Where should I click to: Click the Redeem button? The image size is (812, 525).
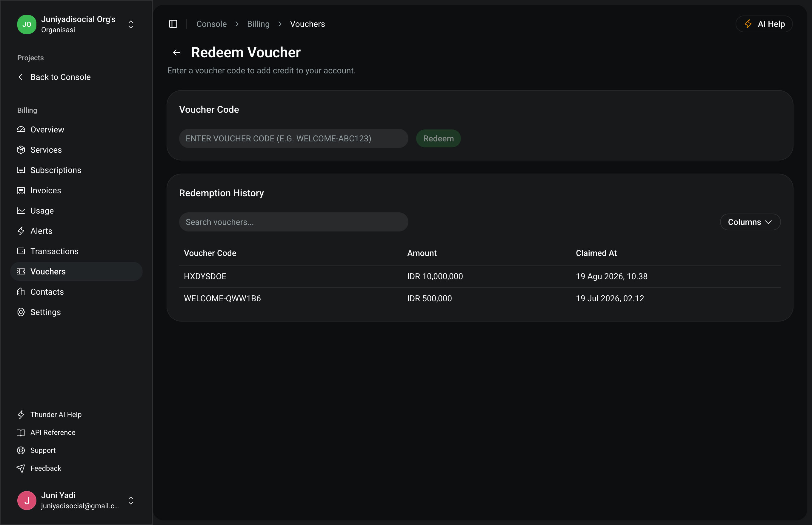pos(438,138)
